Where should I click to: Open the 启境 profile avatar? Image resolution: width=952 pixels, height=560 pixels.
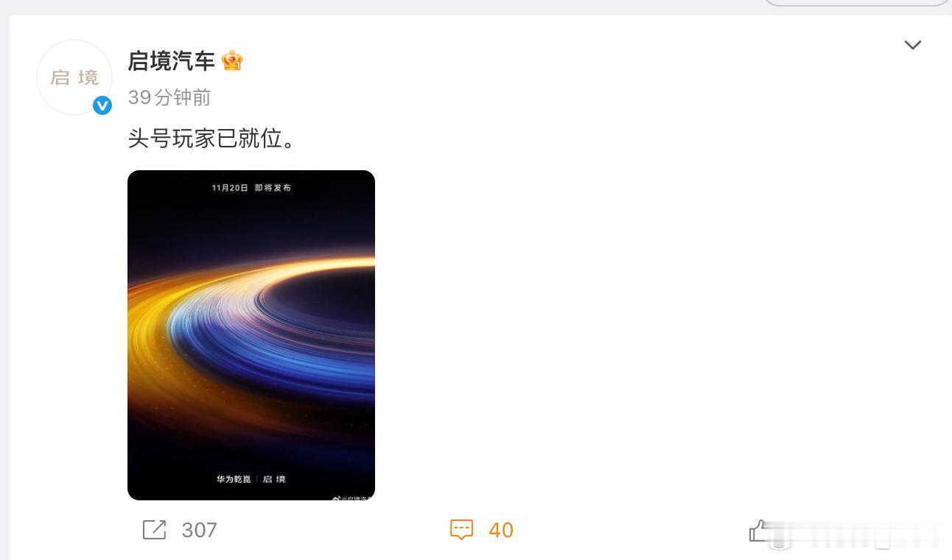pos(74,77)
